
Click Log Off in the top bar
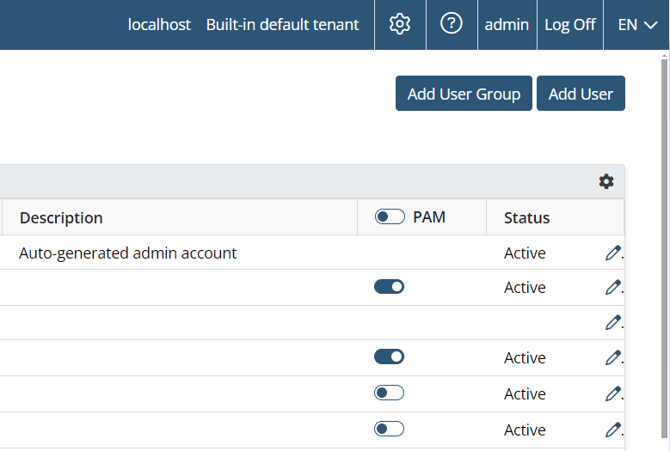click(570, 25)
